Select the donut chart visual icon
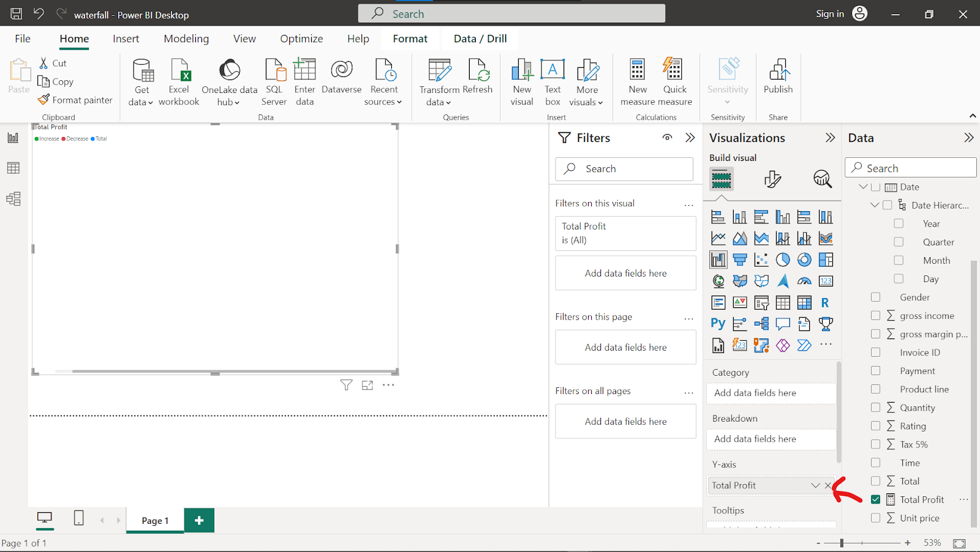 (804, 259)
